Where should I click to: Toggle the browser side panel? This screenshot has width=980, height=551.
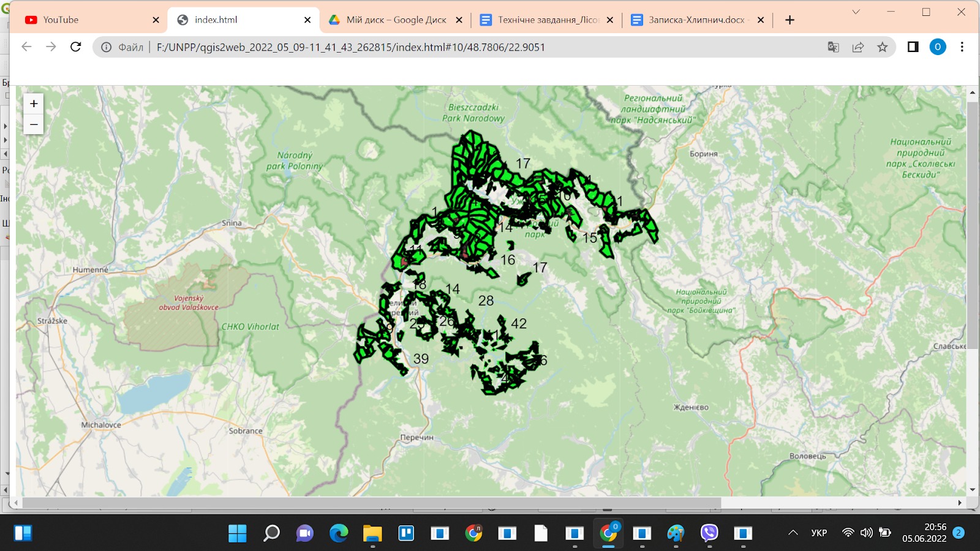(913, 47)
